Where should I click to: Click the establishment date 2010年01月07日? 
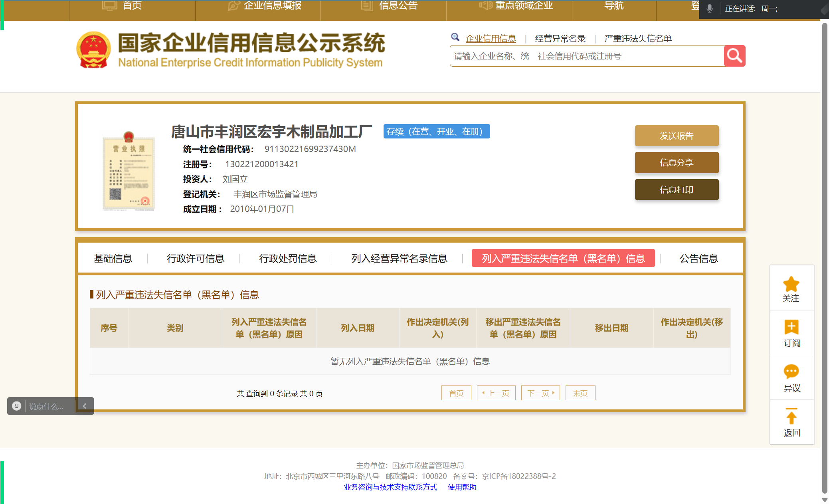tap(262, 209)
